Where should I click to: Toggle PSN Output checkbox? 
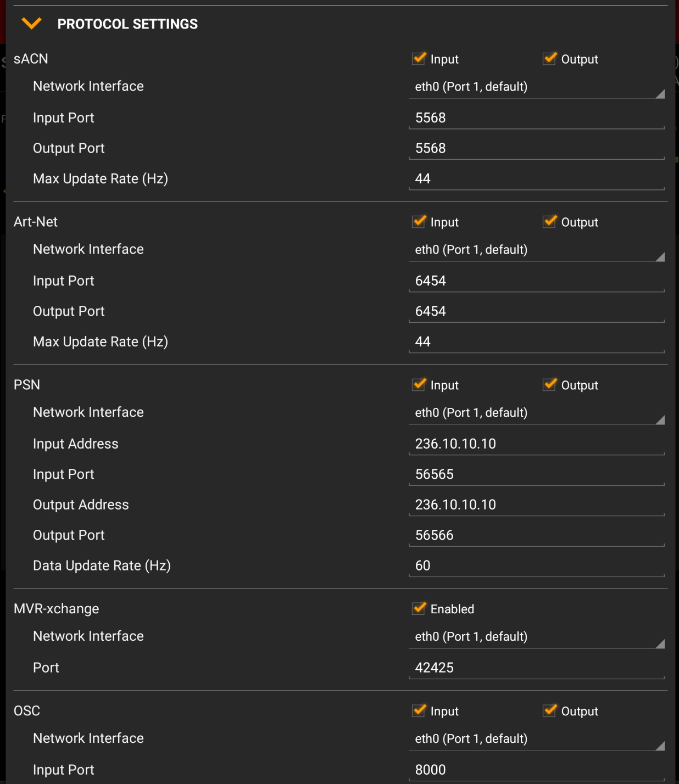coord(549,385)
